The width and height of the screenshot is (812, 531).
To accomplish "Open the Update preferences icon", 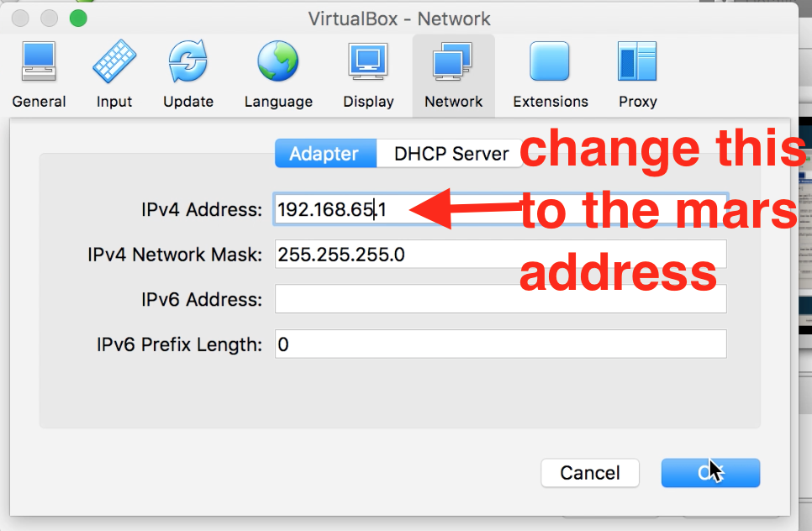I will click(188, 64).
